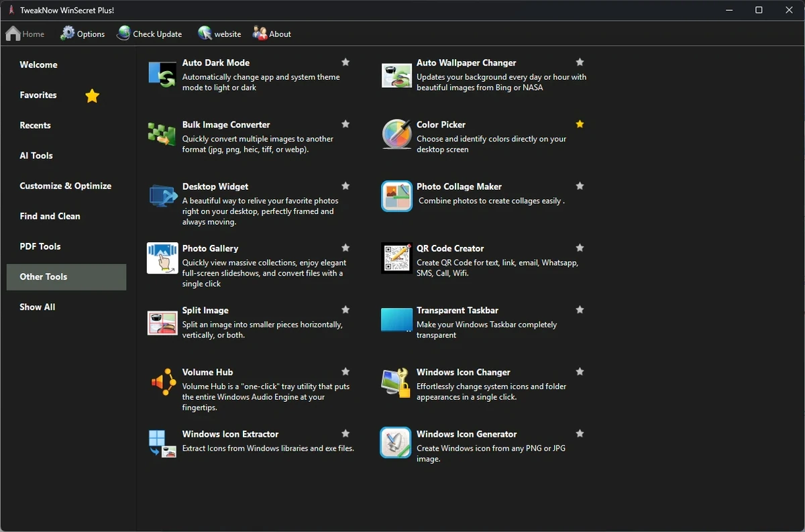The image size is (805, 532).
Task: Click the Split Image description text
Action: click(x=262, y=329)
